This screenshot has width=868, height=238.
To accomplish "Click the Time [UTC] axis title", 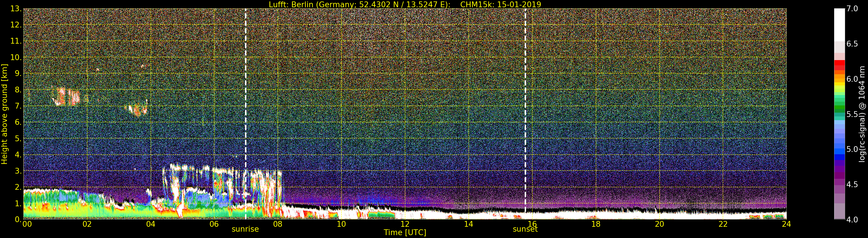I will click(x=405, y=233).
